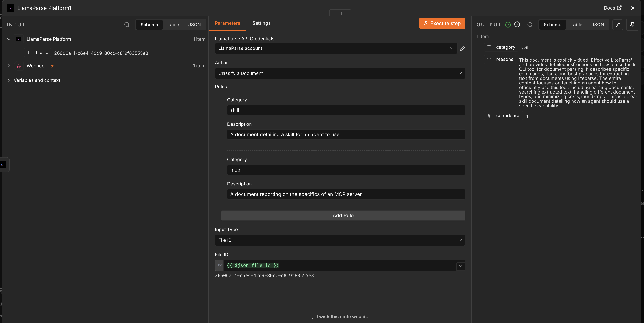Image resolution: width=644 pixels, height=323 pixels.
Task: Pin the output data
Action: [x=632, y=25]
